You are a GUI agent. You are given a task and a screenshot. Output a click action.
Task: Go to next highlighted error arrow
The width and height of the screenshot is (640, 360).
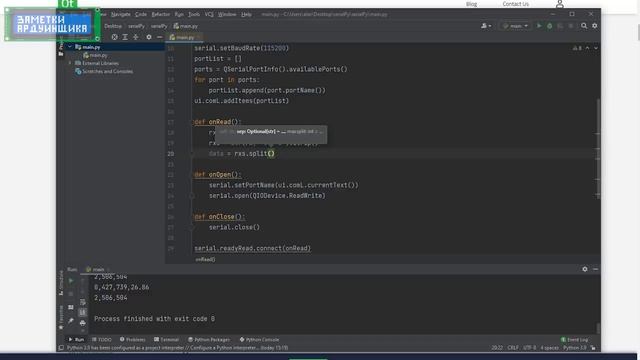point(596,48)
